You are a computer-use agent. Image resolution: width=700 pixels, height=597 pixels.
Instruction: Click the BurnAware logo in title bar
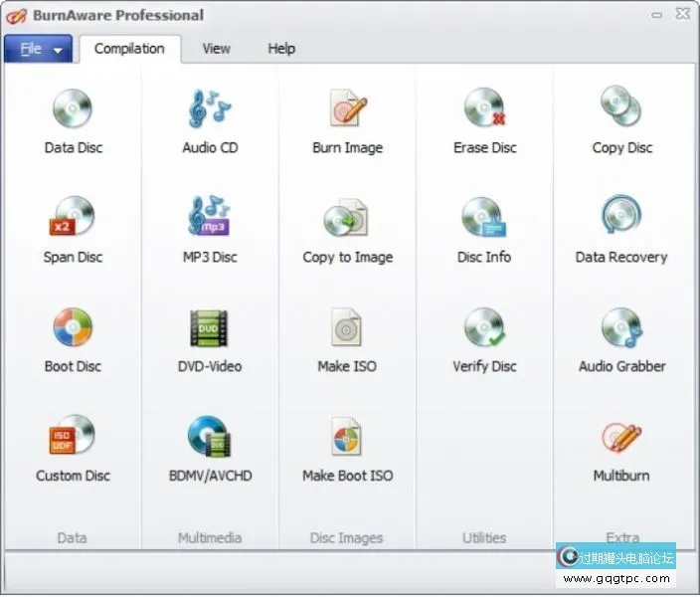click(16, 16)
